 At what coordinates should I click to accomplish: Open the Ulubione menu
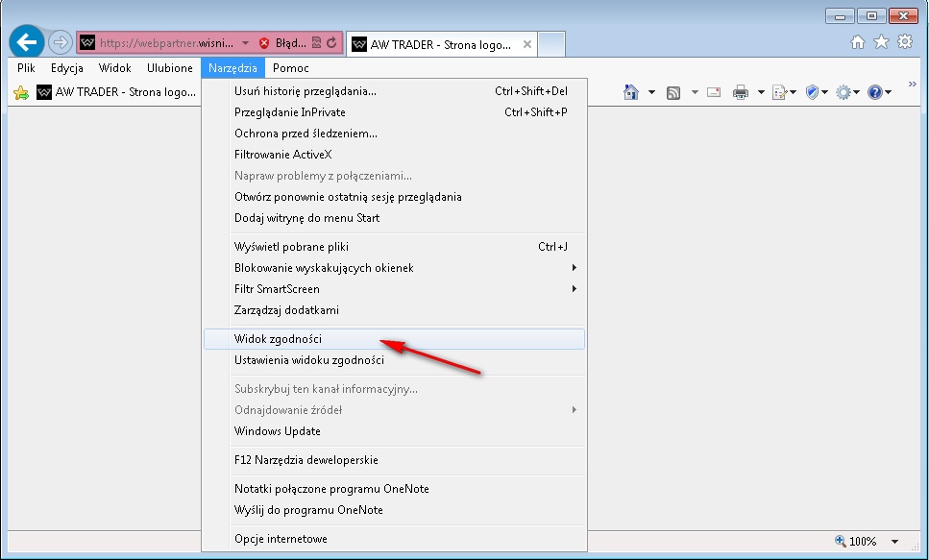tap(169, 68)
